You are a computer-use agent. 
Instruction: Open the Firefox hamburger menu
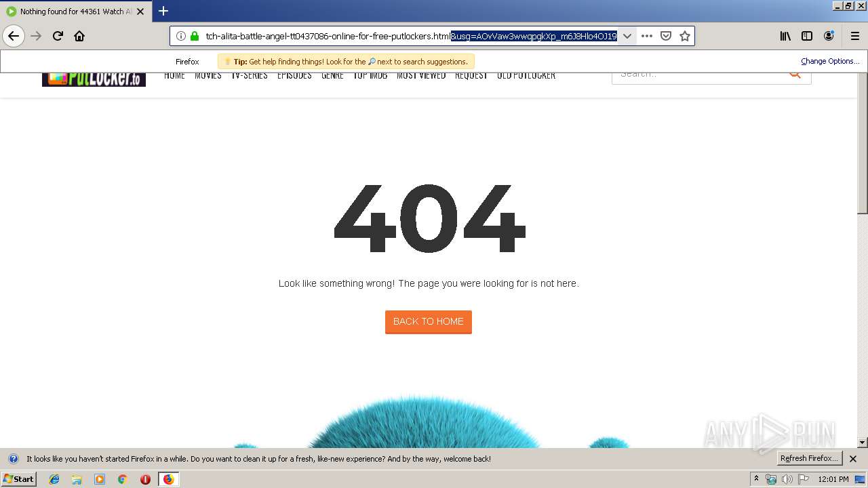pos(854,36)
